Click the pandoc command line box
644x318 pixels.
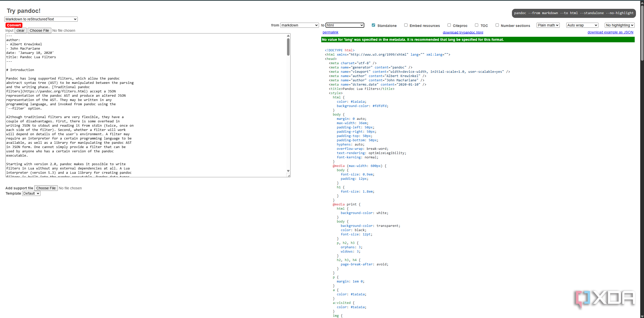[x=574, y=13]
